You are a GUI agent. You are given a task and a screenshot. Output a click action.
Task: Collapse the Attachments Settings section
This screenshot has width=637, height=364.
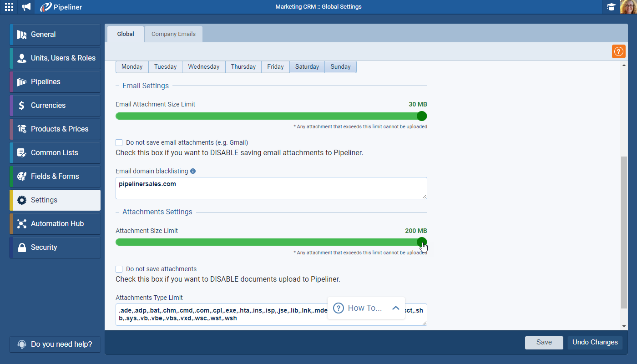coord(118,212)
